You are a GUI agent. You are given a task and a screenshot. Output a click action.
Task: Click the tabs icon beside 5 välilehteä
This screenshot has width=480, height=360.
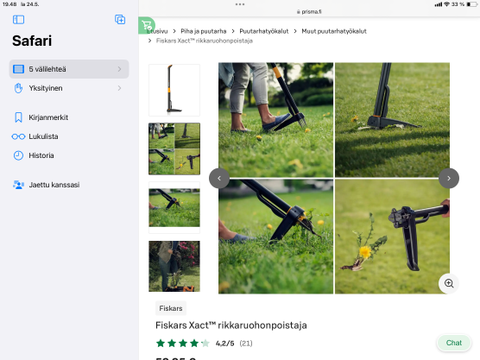pos(18,69)
